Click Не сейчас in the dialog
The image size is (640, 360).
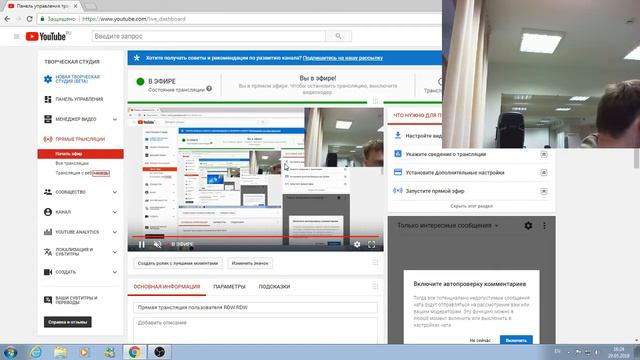point(480,340)
